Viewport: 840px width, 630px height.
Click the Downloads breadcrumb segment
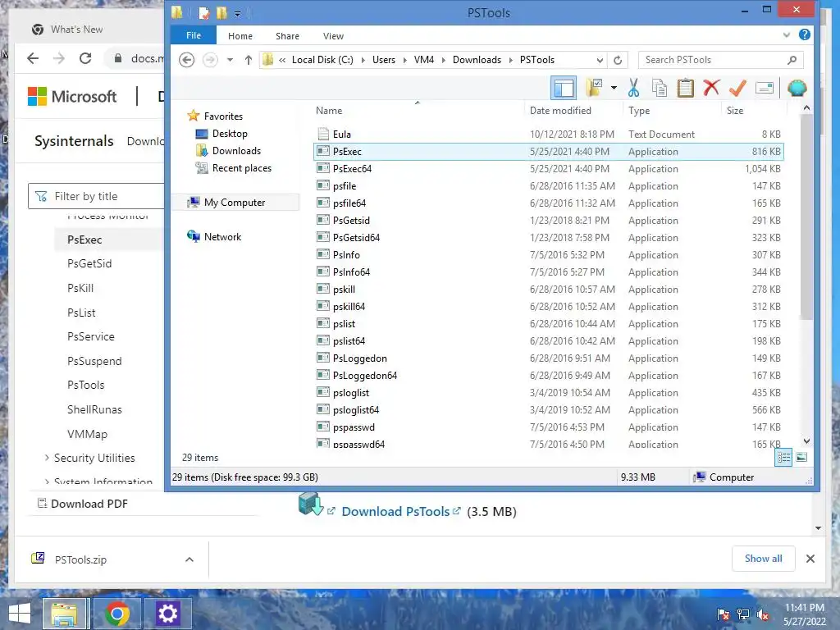477,60
